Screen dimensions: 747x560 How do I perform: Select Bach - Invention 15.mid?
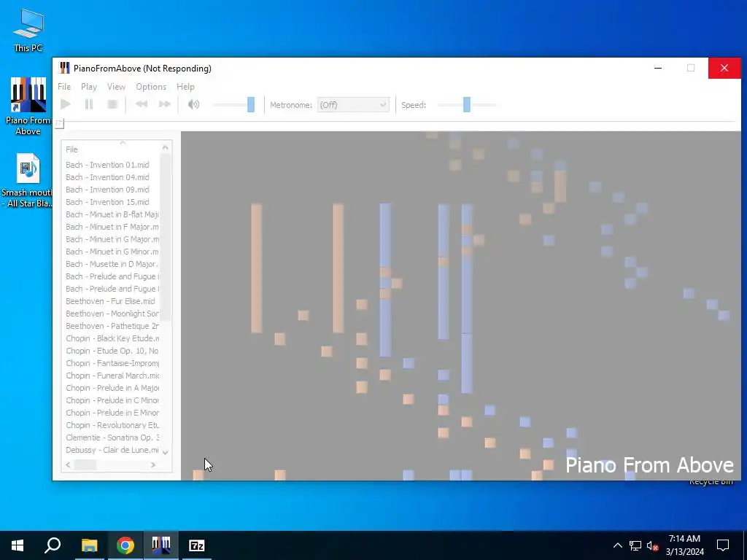(107, 202)
